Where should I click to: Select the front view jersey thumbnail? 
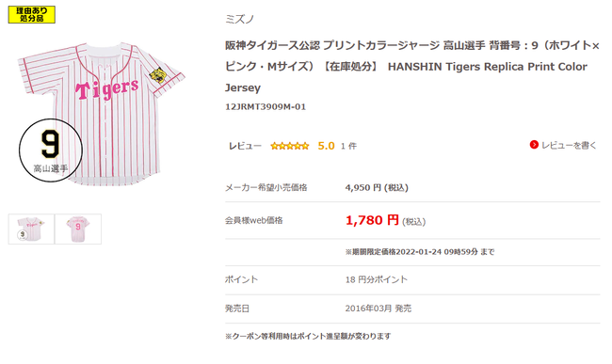tap(31, 229)
